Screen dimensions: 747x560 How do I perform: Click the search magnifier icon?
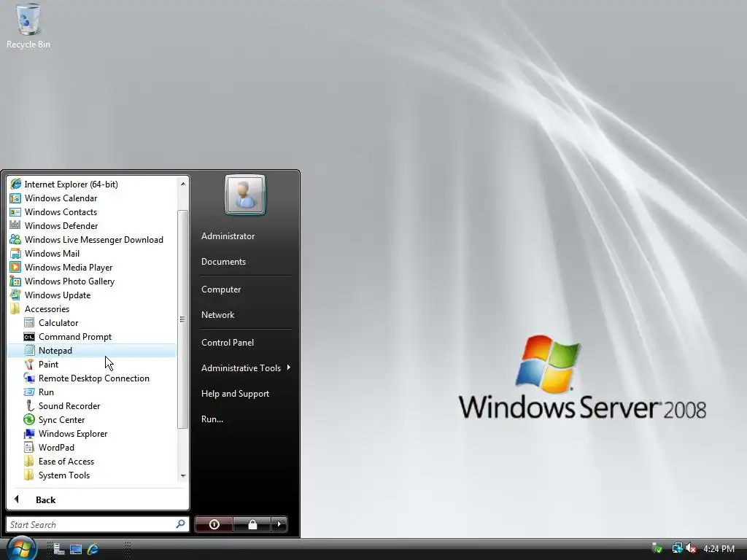pos(181,524)
